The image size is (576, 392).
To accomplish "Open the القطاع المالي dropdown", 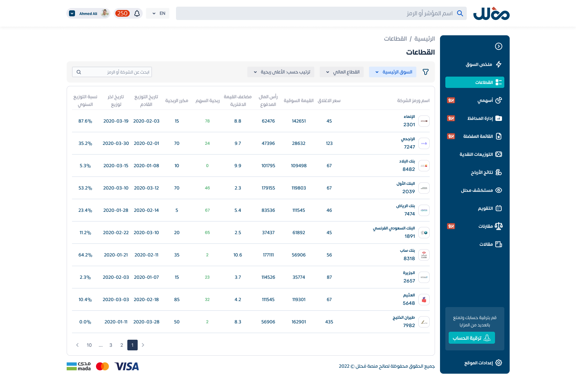I will point(341,72).
